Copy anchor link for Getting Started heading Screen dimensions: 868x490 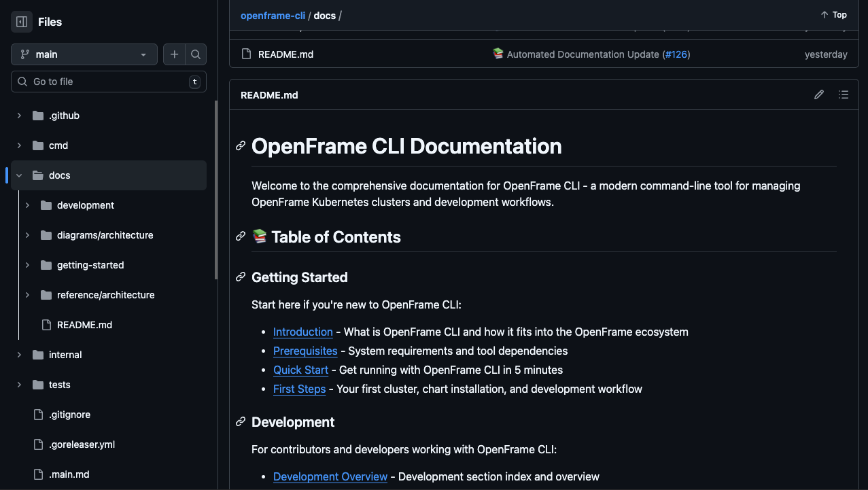click(x=241, y=277)
